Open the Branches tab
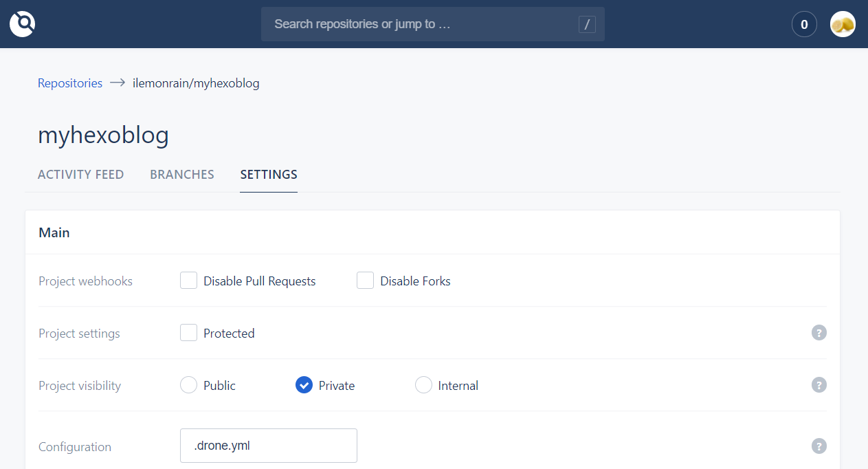The height and width of the screenshot is (469, 868). [x=182, y=175]
